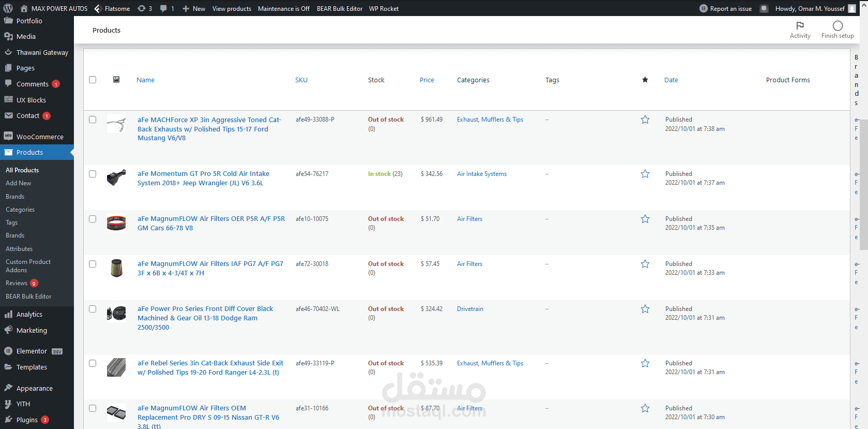The image size is (868, 429).
Task: Sort products by SKU column
Action: (301, 80)
